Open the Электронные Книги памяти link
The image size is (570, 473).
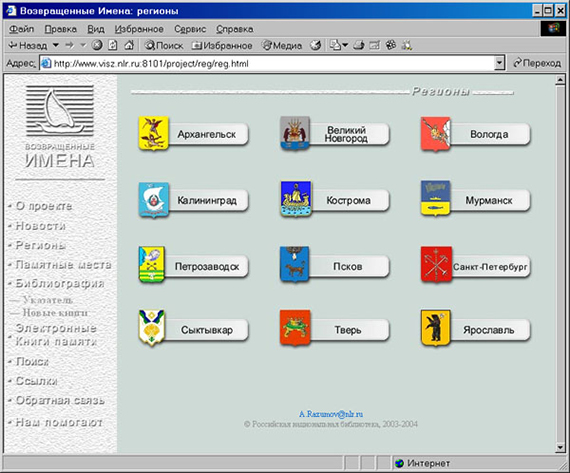(x=56, y=334)
